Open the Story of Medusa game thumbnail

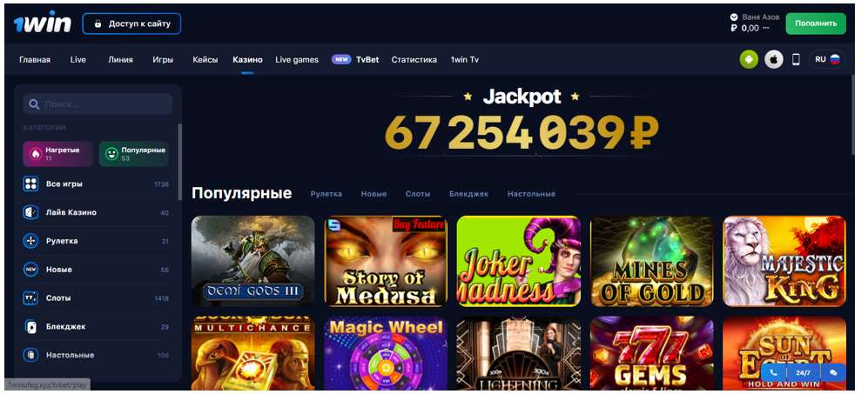click(x=386, y=261)
